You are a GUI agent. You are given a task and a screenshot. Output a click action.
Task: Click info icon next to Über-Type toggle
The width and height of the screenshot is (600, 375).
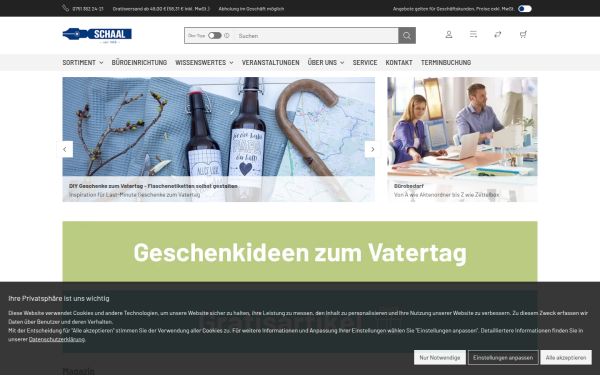227,36
